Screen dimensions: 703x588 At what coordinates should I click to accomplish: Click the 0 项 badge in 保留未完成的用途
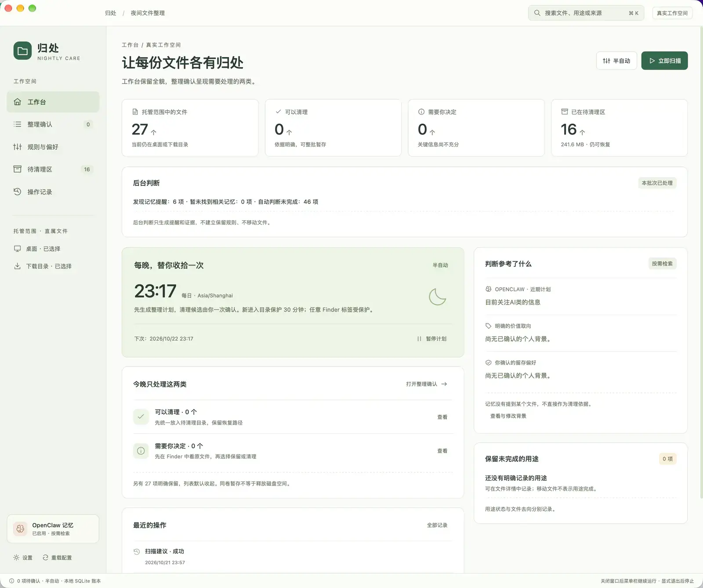[x=667, y=459]
